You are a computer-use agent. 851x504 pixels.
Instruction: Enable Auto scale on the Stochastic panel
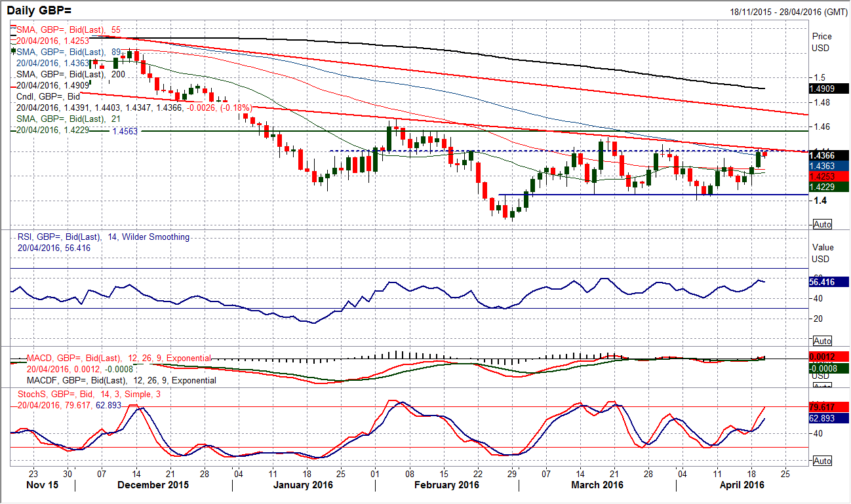pos(821,461)
